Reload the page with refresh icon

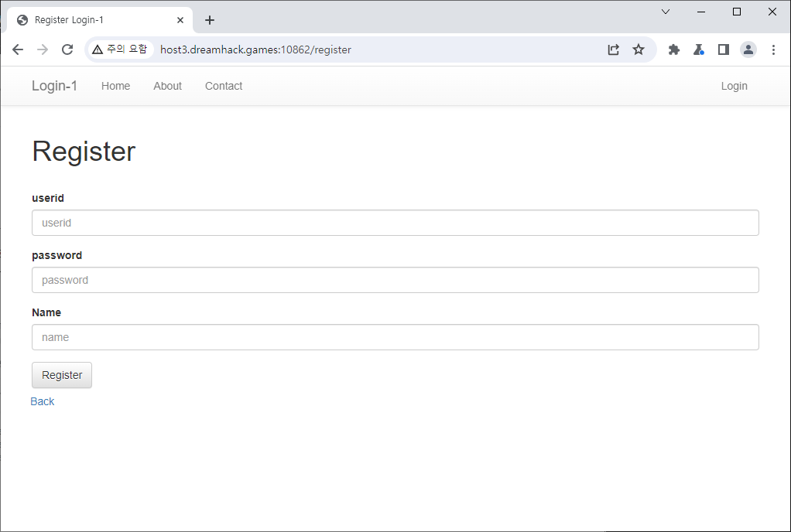point(67,49)
